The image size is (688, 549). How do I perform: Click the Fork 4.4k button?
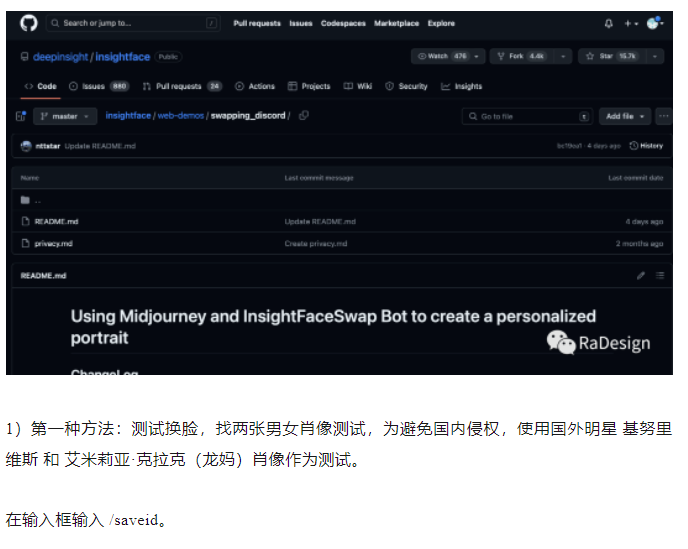click(x=521, y=56)
